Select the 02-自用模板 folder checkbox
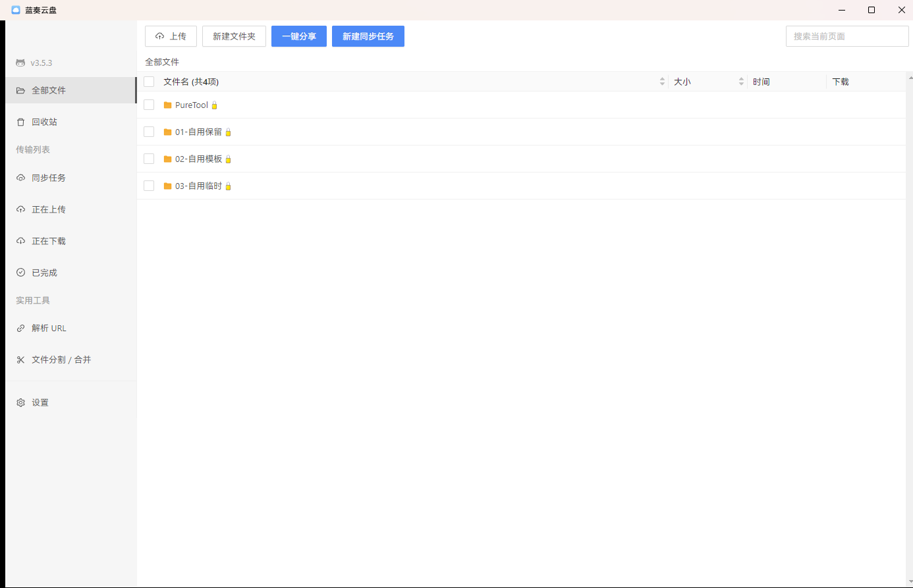Screen dimensions: 913x588 click(149, 159)
